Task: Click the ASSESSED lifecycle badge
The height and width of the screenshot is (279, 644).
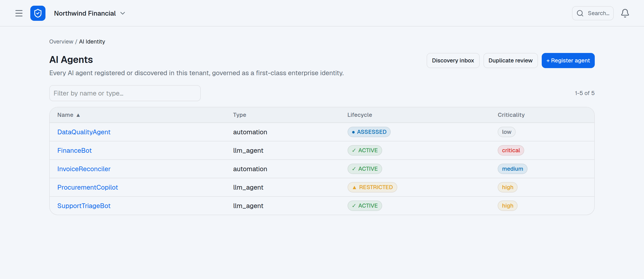Action: (369, 132)
